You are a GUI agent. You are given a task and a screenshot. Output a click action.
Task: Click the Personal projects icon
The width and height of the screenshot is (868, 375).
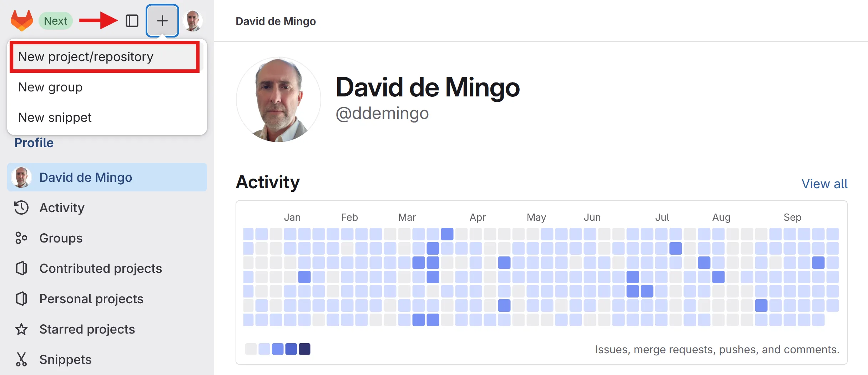pyautogui.click(x=21, y=299)
